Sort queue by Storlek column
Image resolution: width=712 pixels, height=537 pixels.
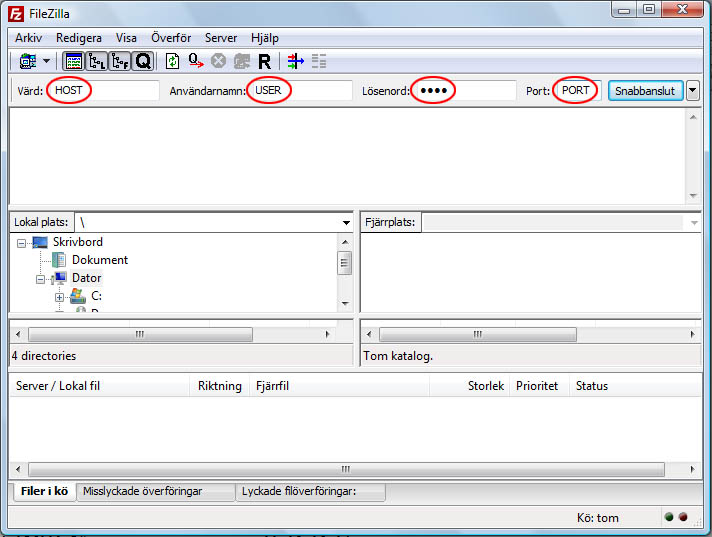(470, 386)
